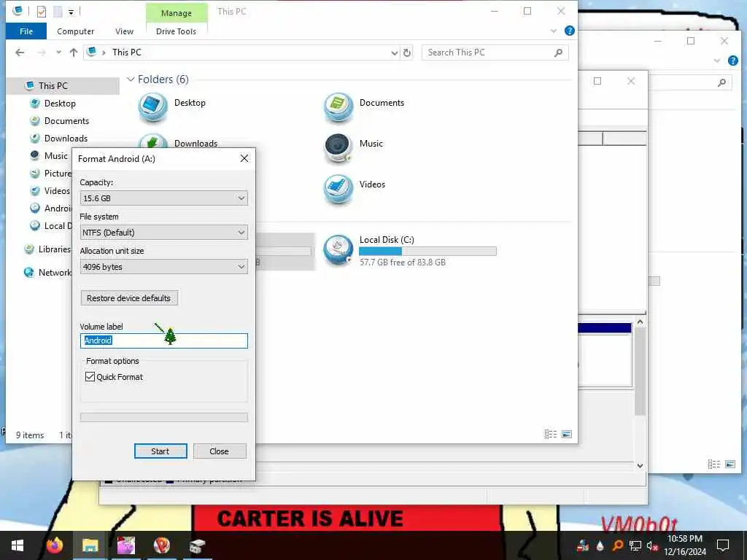Click the scroll up arrow in background window

tap(640, 322)
